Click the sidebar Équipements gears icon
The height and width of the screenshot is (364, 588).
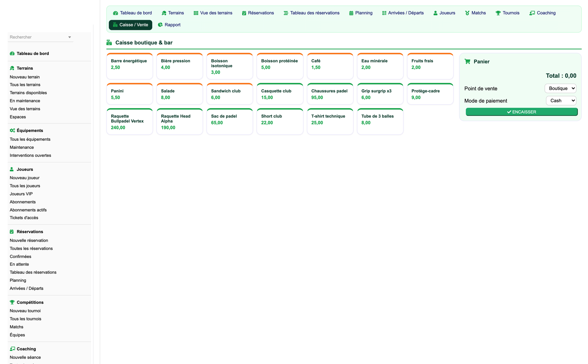(12, 130)
